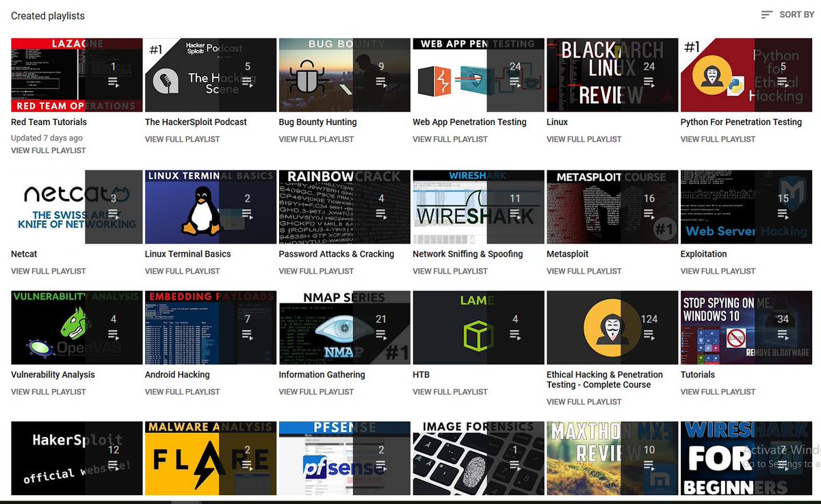Click playlist icon on Vulnerability Analysis thumbnail
The height and width of the screenshot is (504, 821).
[114, 334]
